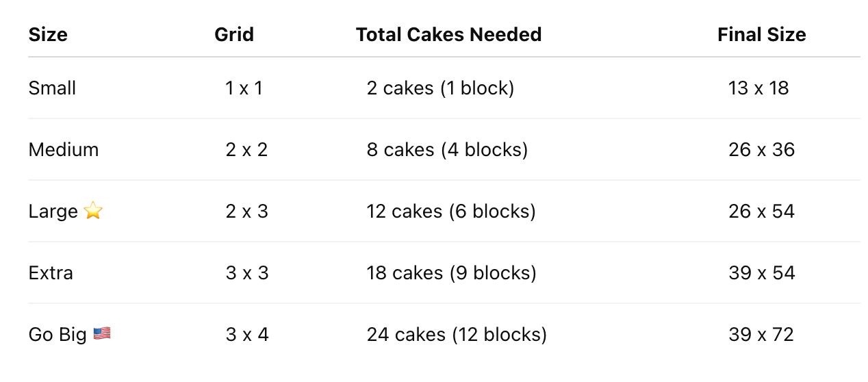Select the 12 cakes (6 blocks) cell
The width and height of the screenshot is (868, 382).
451,212
